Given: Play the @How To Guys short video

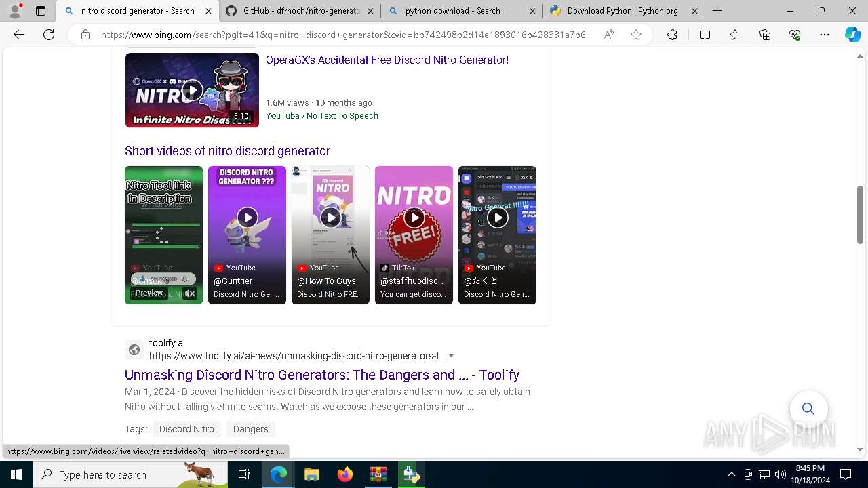Looking at the screenshot, I should click(x=330, y=235).
